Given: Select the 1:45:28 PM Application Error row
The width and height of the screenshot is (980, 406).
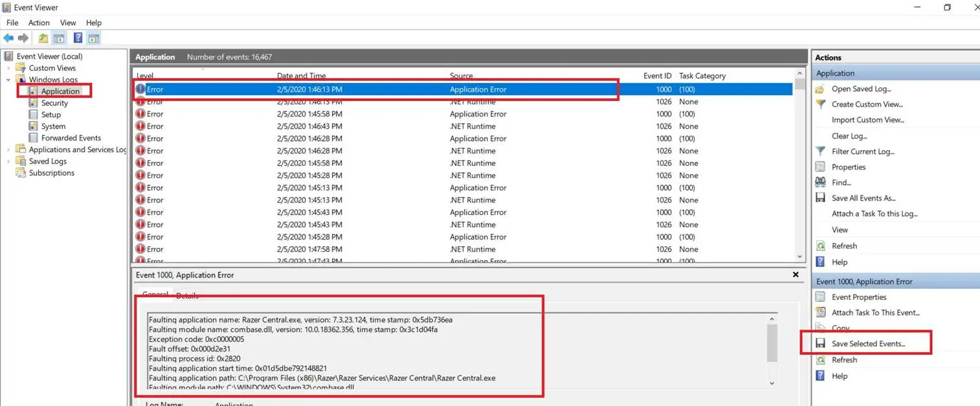Looking at the screenshot, I should tap(463, 237).
